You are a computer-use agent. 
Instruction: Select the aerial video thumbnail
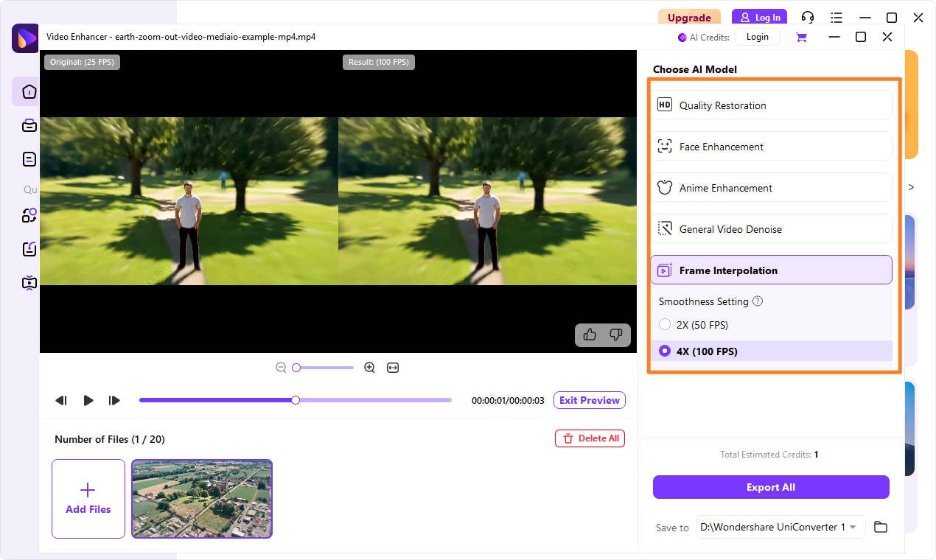[x=202, y=499]
